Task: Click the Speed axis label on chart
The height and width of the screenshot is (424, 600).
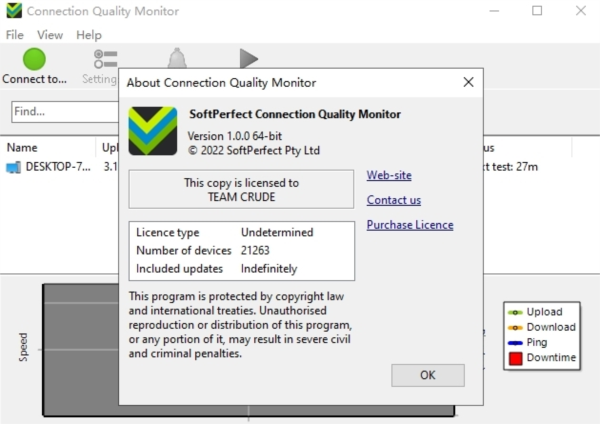Action: (x=23, y=347)
